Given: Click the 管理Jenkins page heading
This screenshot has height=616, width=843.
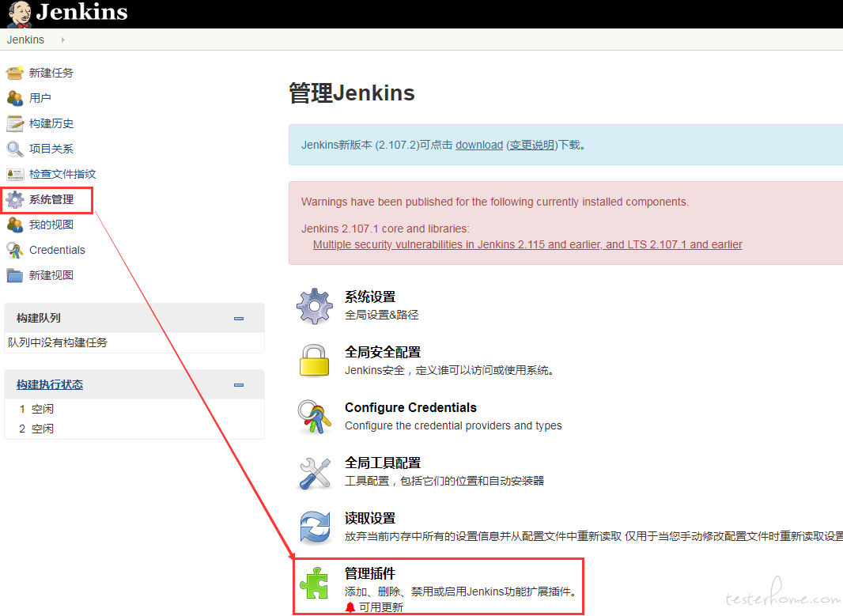Looking at the screenshot, I should tap(352, 93).
